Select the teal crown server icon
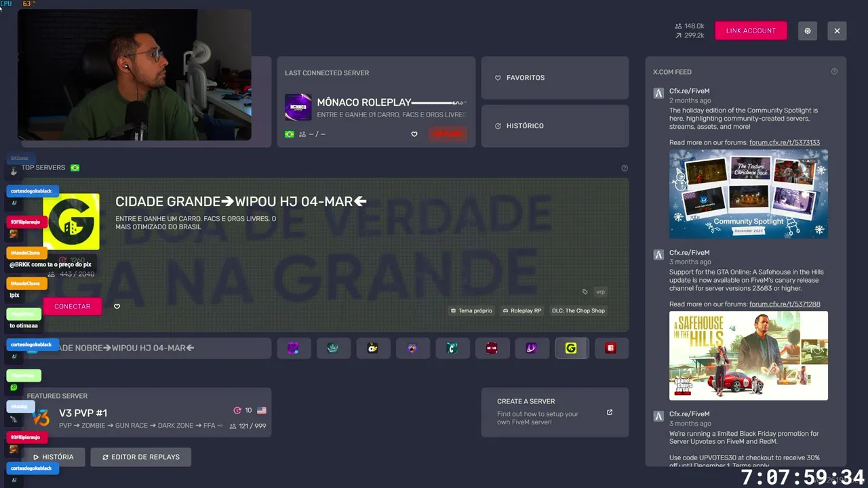The width and height of the screenshot is (868, 488). [x=333, y=348]
